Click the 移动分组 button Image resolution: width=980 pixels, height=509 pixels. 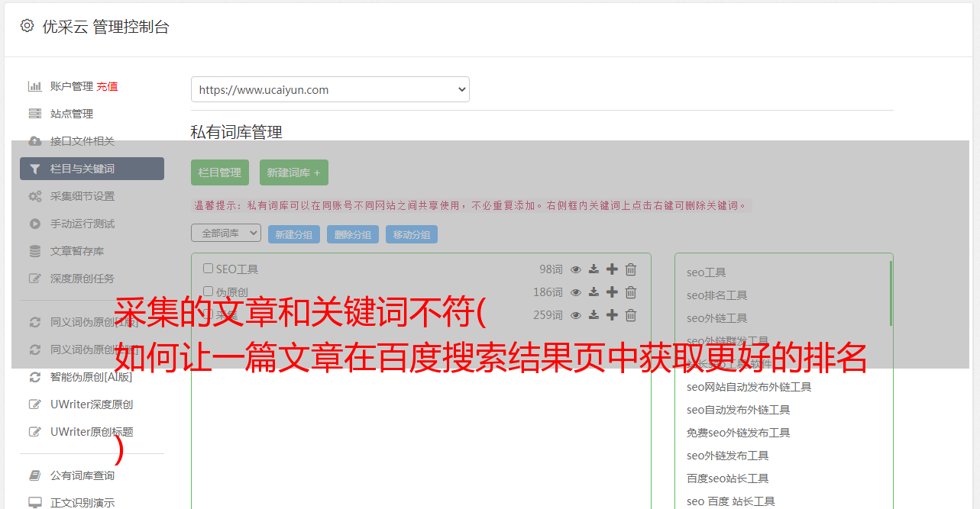pos(412,234)
